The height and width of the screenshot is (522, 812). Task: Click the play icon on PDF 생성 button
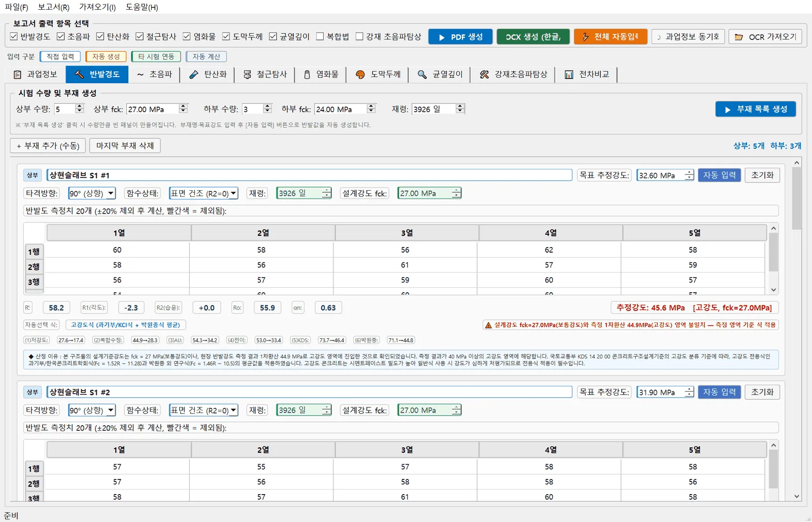[x=442, y=37]
